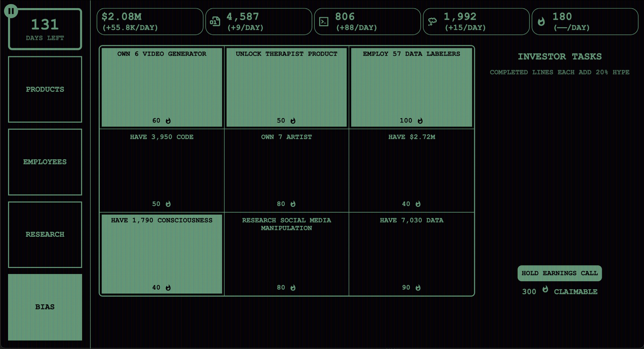The height and width of the screenshot is (349, 644).
Task: Click the Research Social Media Manipulation tile
Action: (x=286, y=254)
